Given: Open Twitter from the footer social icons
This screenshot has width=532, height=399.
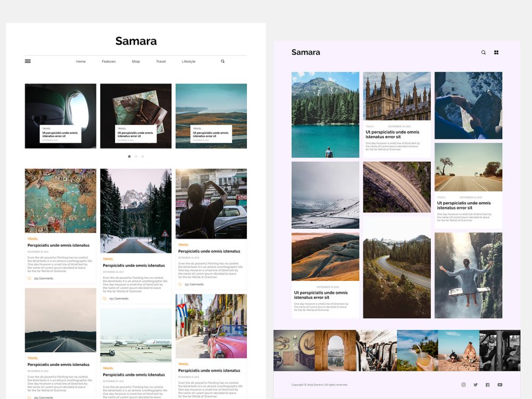Looking at the screenshot, I should pyautogui.click(x=476, y=385).
